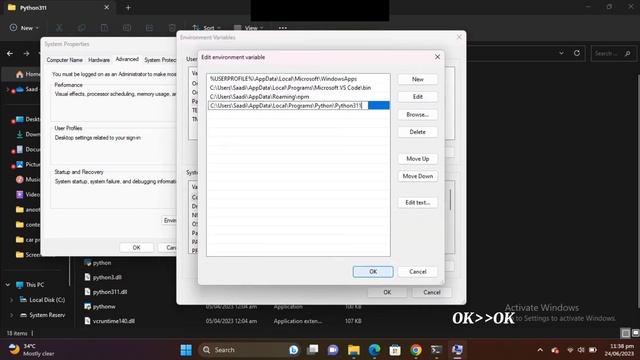
Task: Click the Explorer search box
Action: pyautogui.click(x=613, y=53)
